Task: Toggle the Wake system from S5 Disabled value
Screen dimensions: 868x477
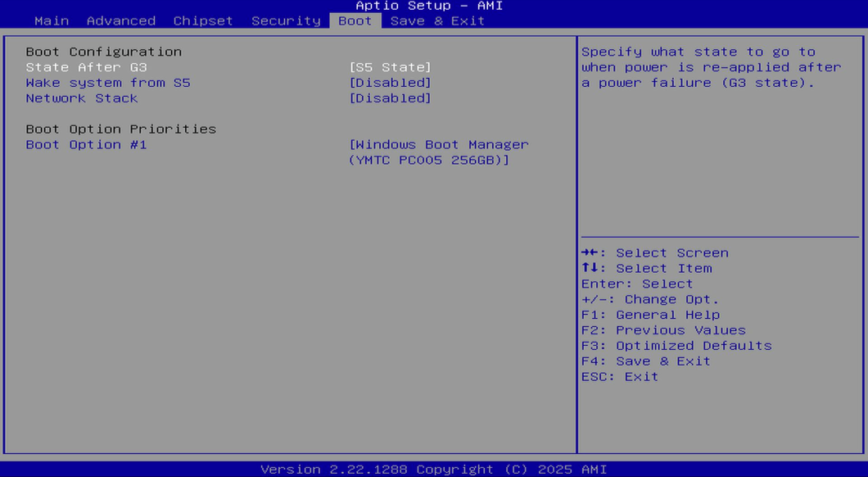Action: [390, 83]
